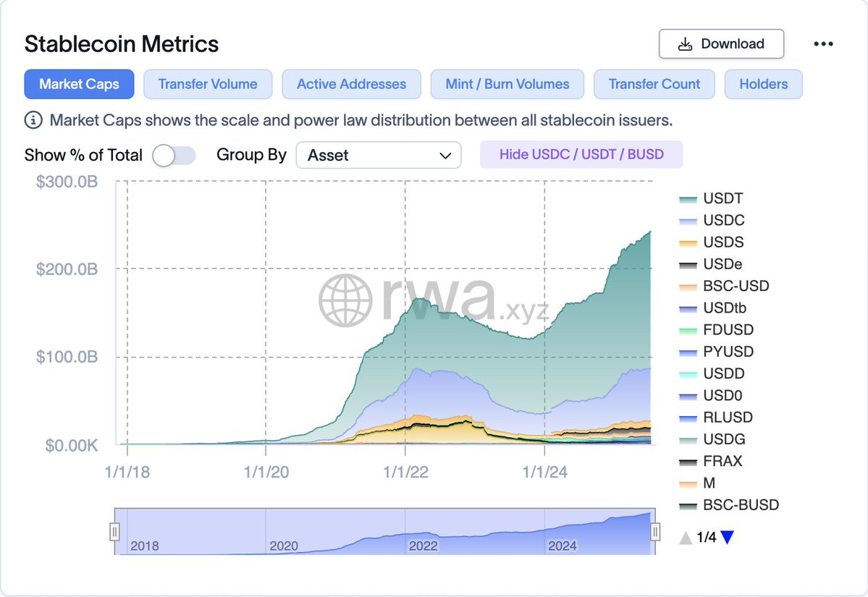Open the Transfer Count tab
868x597 pixels.
pos(654,84)
